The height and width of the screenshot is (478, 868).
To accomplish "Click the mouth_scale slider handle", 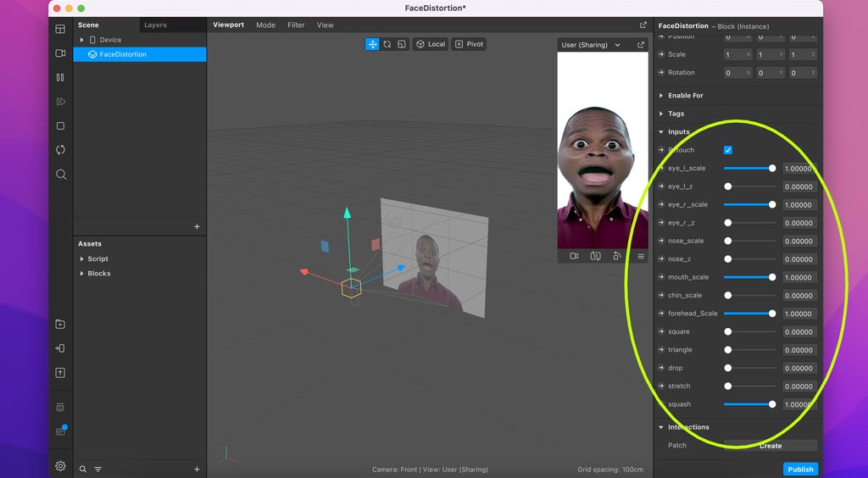I will (x=772, y=277).
